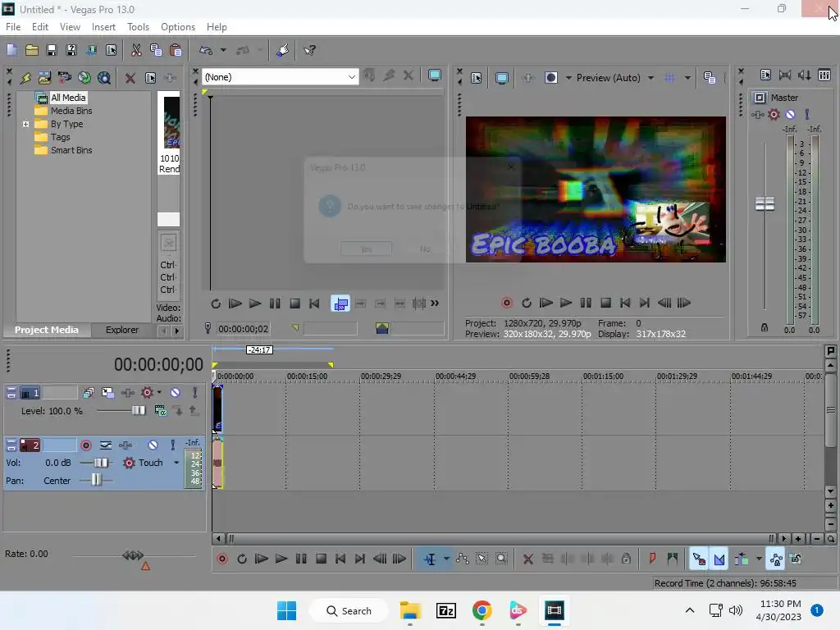Click the Extract Audio from CD icon
Screen dimensions: 840x630
(x=84, y=78)
